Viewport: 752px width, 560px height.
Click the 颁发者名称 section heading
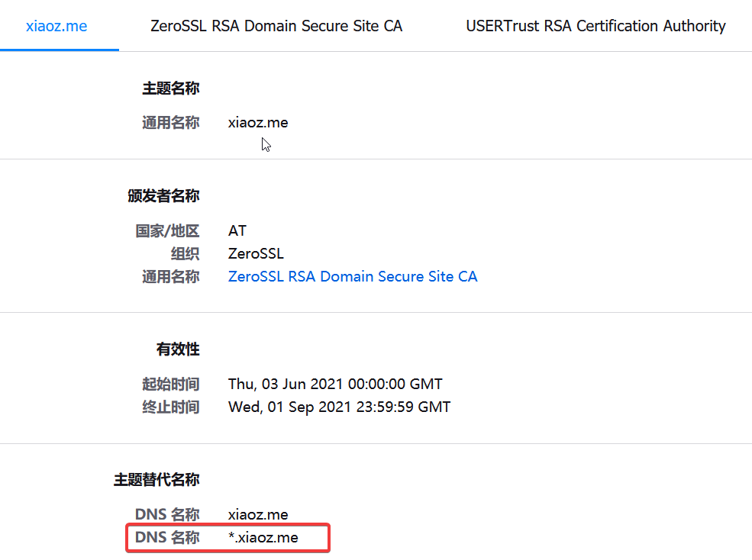(163, 196)
